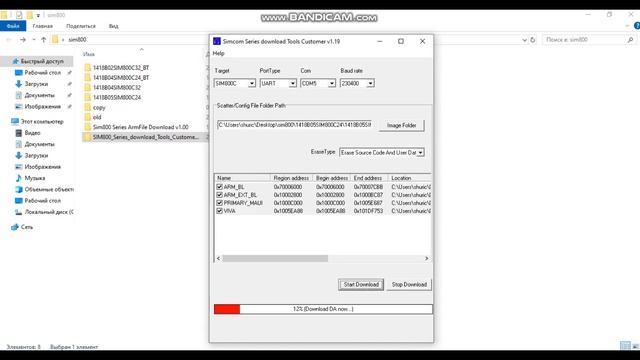Click the Имя column header in Explorer
Screen dimensions: 640x360
tap(89, 54)
